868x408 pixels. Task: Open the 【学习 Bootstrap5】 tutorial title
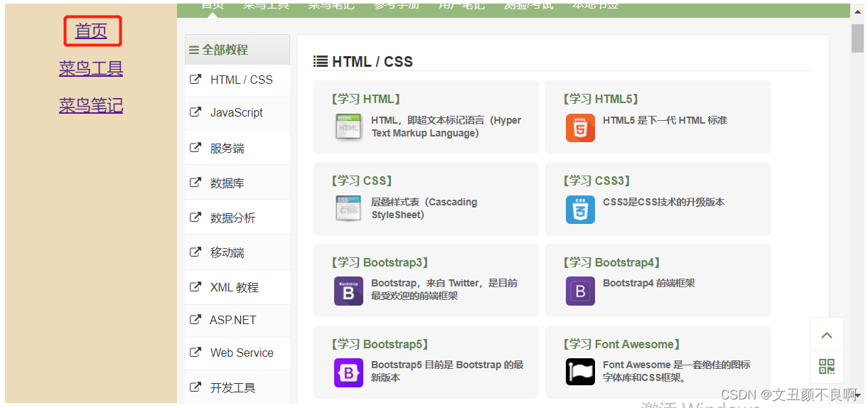tap(379, 344)
